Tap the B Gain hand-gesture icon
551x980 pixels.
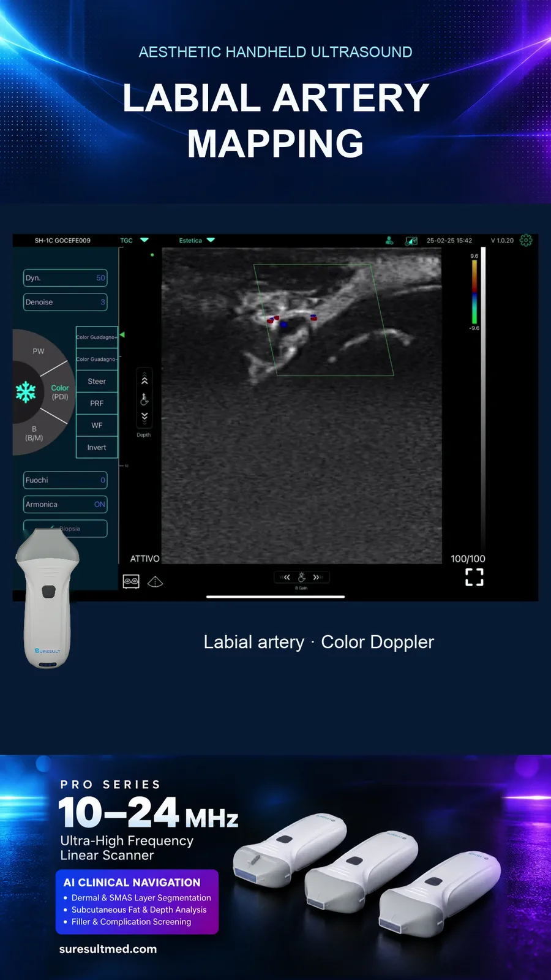[x=301, y=577]
